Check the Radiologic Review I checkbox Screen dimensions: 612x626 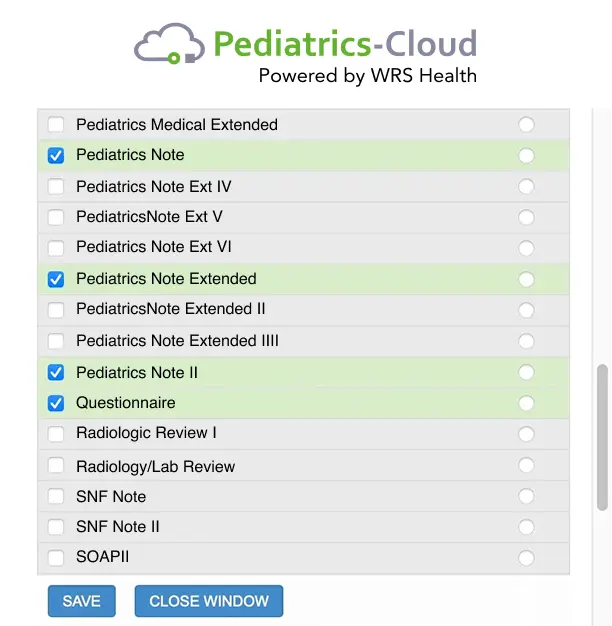56,434
